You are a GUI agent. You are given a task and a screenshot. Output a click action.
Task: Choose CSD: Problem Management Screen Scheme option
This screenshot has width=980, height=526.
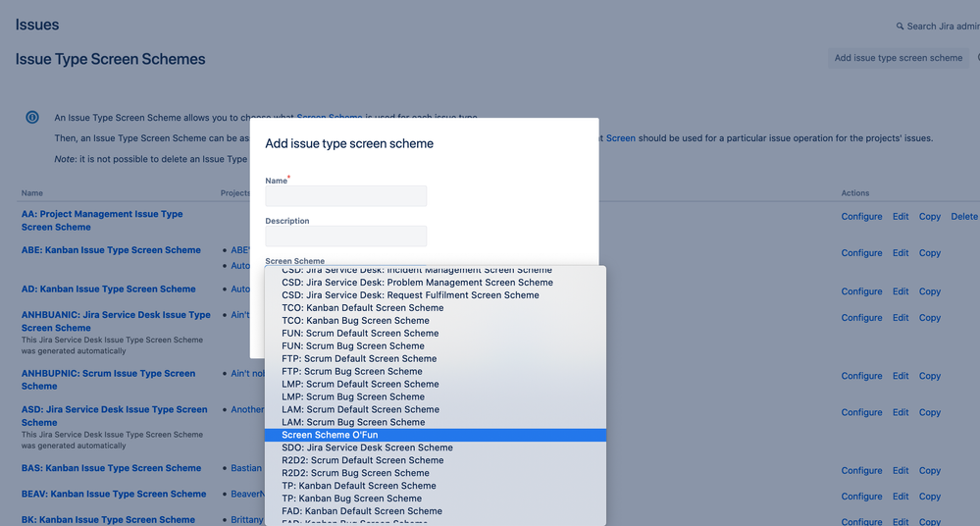point(435,283)
